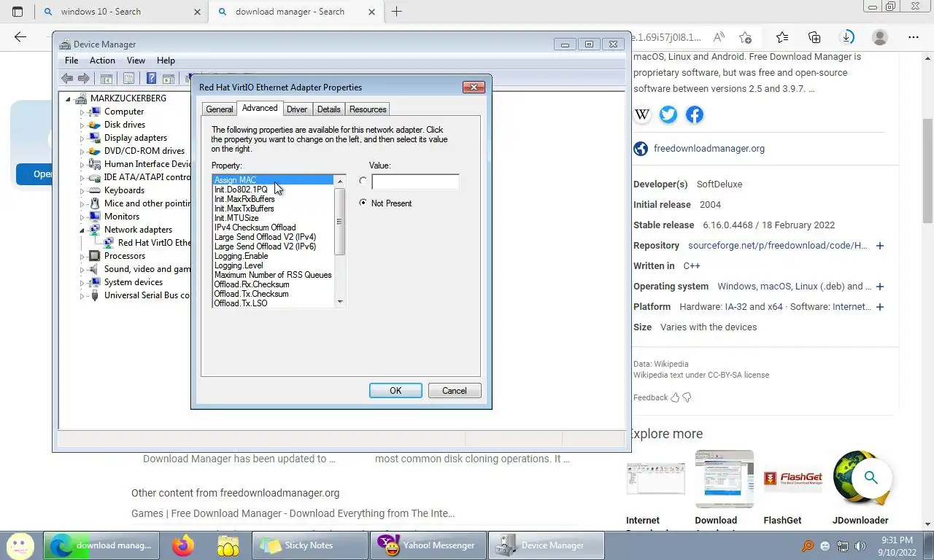Image resolution: width=934 pixels, height=560 pixels.
Task: Open Sticky Notes taskbar button
Action: point(309,545)
